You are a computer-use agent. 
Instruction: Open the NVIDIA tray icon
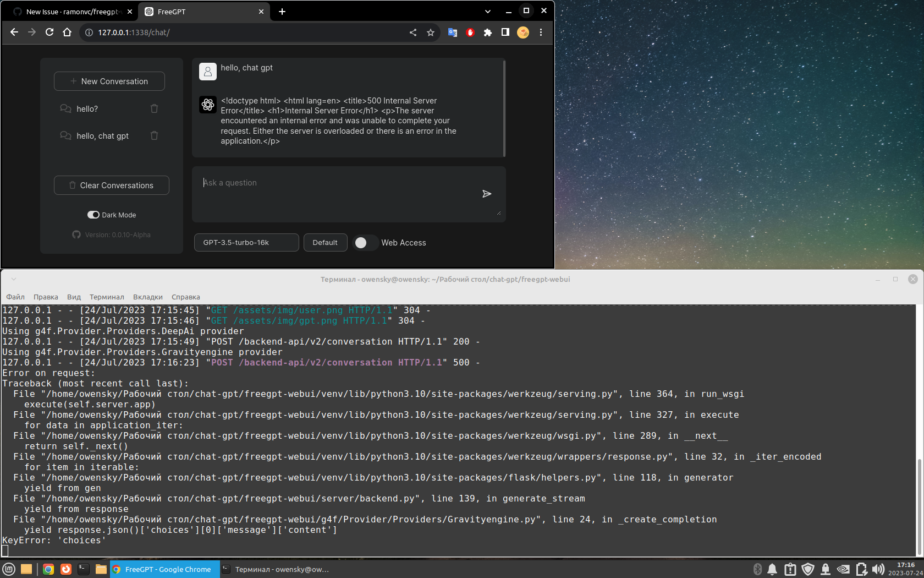[x=843, y=569]
